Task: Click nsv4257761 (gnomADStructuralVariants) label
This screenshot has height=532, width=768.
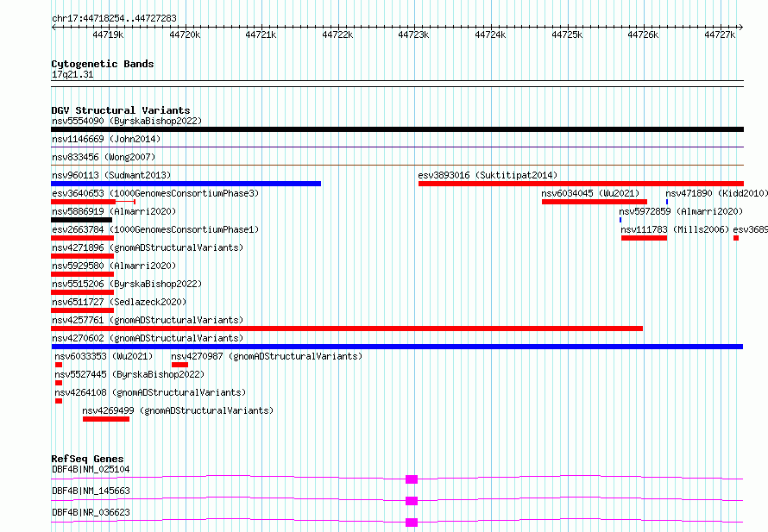Action: pyautogui.click(x=148, y=320)
